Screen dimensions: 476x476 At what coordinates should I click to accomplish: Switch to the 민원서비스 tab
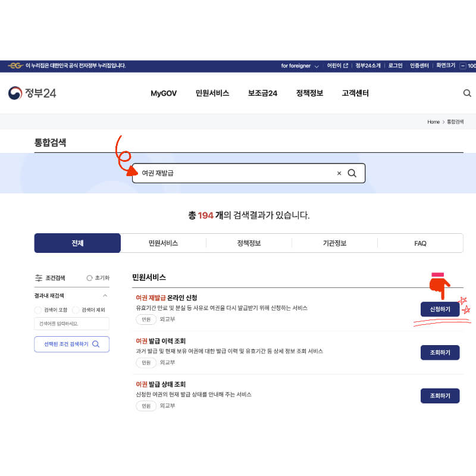163,243
